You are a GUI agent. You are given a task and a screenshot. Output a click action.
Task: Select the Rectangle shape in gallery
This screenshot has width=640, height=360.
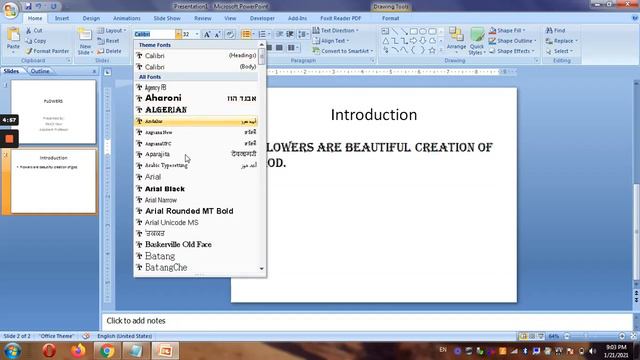413,31
